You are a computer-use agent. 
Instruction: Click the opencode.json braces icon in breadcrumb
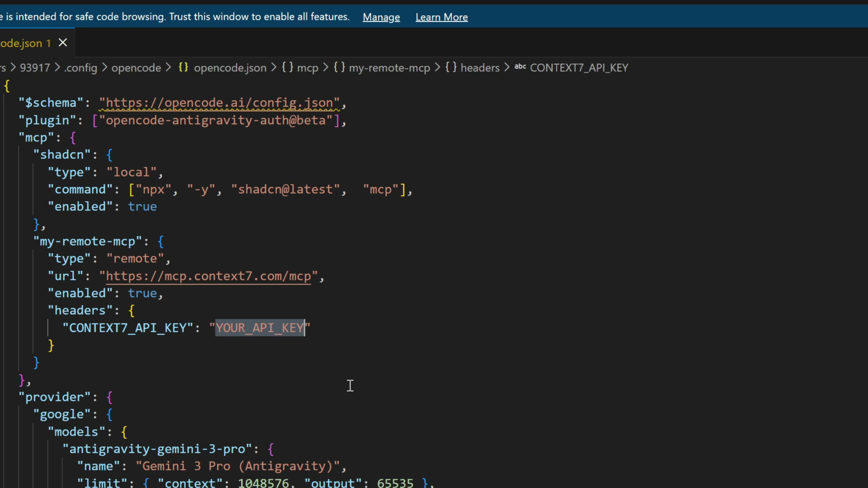183,67
